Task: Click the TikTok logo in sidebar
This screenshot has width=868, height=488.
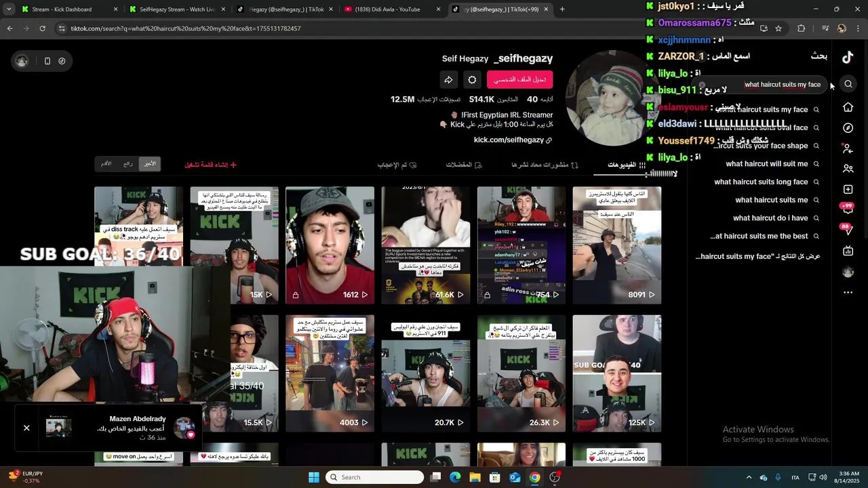Action: click(848, 58)
